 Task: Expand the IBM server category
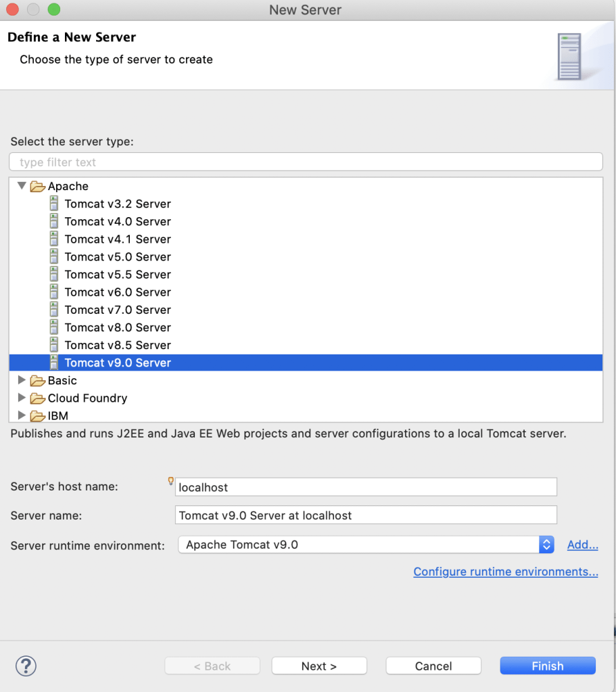[x=22, y=415]
